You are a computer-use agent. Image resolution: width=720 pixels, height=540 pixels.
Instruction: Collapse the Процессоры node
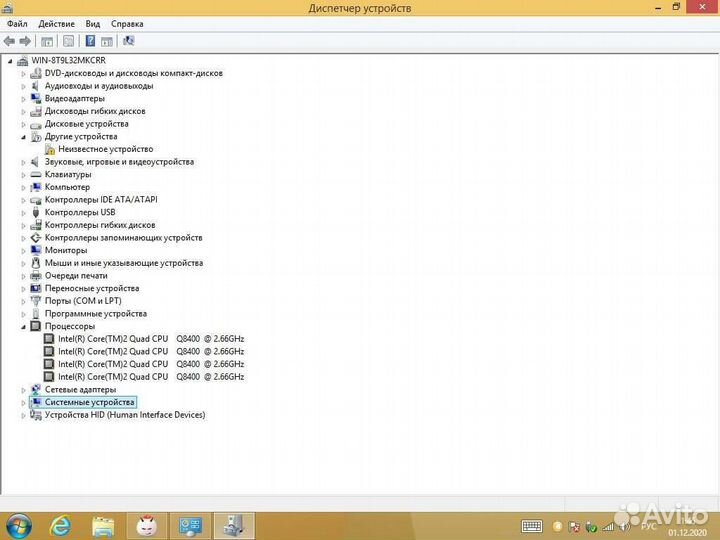[x=23, y=326]
